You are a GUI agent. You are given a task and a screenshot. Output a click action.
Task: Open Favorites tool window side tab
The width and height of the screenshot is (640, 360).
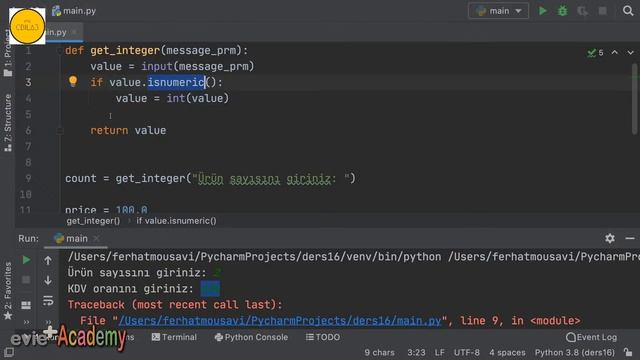point(8,291)
